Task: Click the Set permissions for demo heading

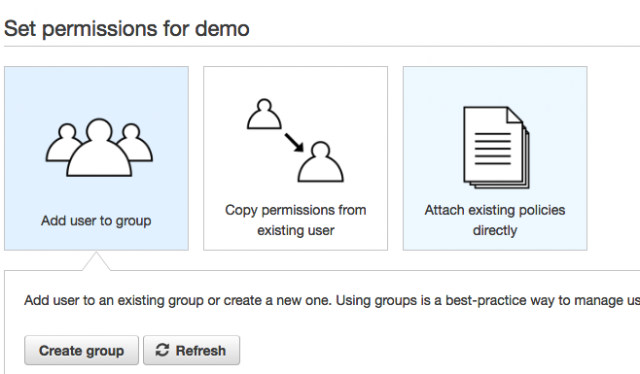Action: pyautogui.click(x=127, y=29)
